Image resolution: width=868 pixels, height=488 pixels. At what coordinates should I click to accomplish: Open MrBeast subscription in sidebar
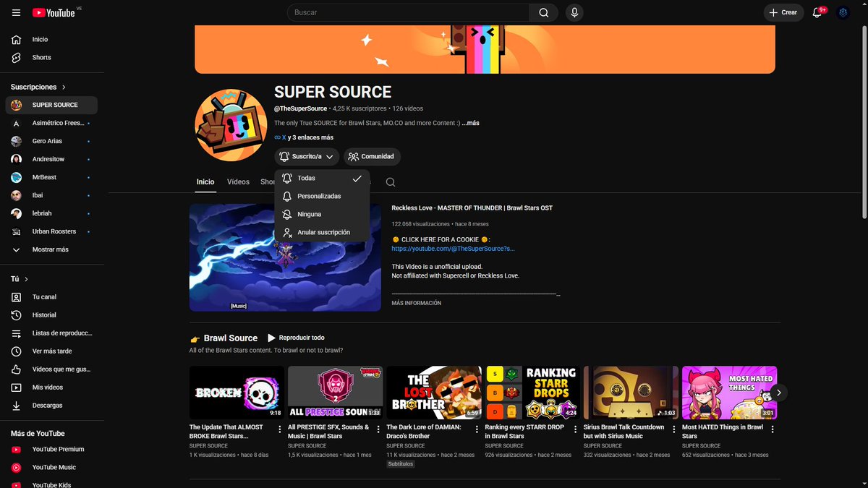[51, 177]
